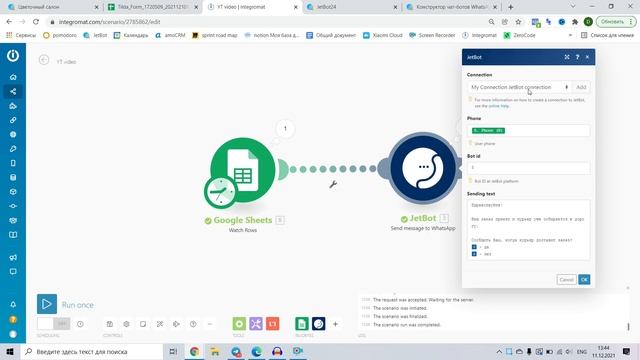Click into the Sending text area
This screenshot has width=640, height=360.
coord(528,230)
